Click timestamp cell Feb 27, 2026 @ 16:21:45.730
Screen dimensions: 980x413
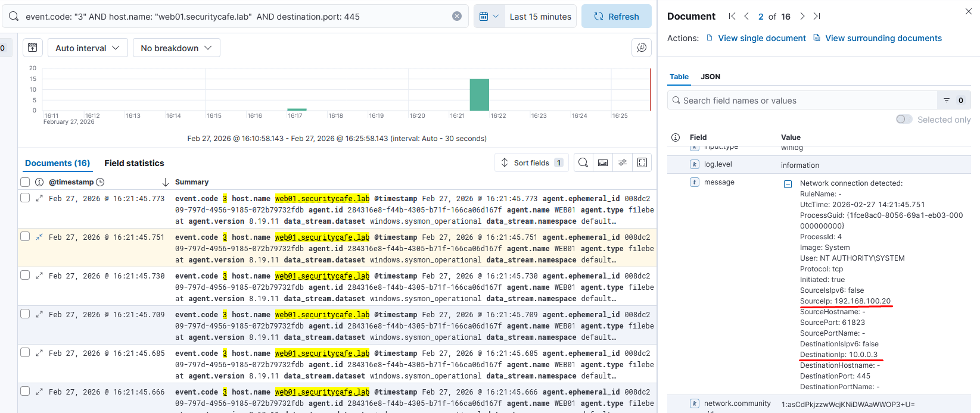point(107,276)
